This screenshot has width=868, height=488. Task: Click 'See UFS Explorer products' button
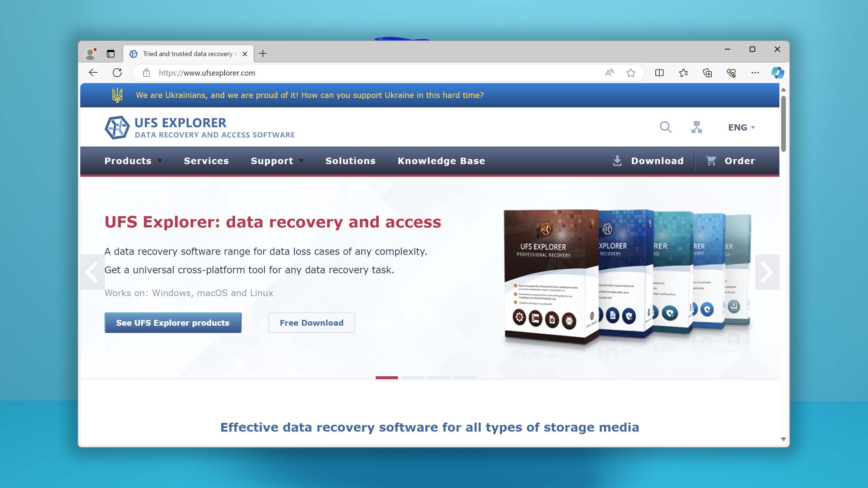(173, 322)
